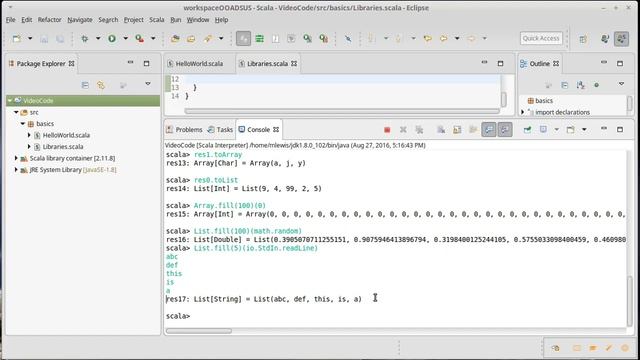Toggle Pin Console button
Viewport: 640px width, 360px height.
(x=527, y=130)
